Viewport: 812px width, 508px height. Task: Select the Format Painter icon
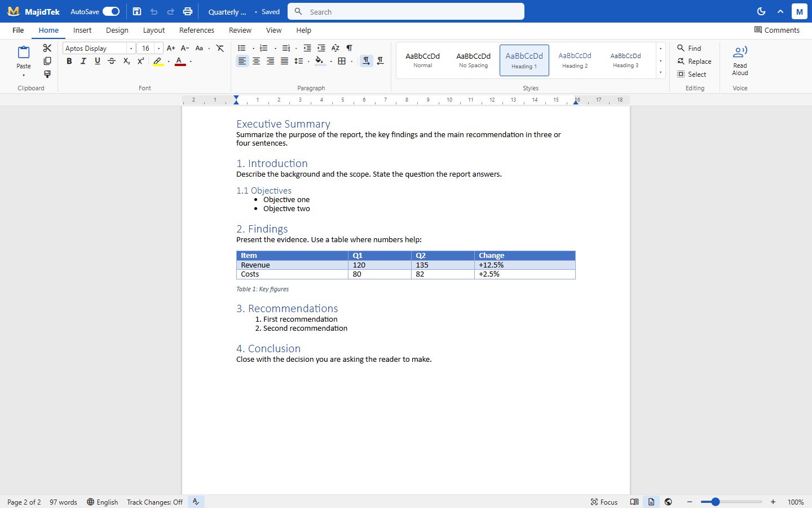pos(47,74)
